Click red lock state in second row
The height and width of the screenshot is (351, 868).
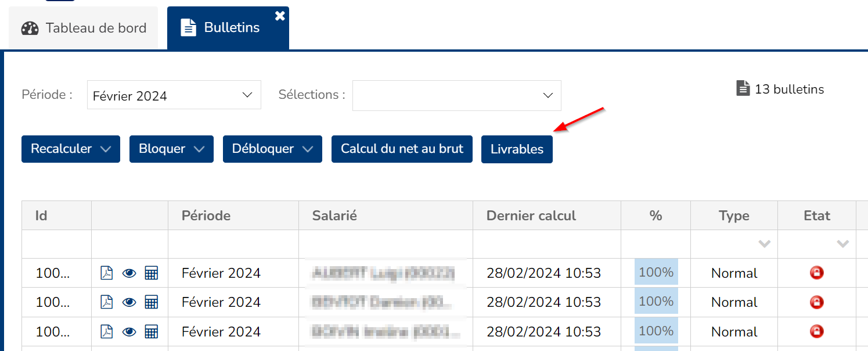[x=816, y=302]
